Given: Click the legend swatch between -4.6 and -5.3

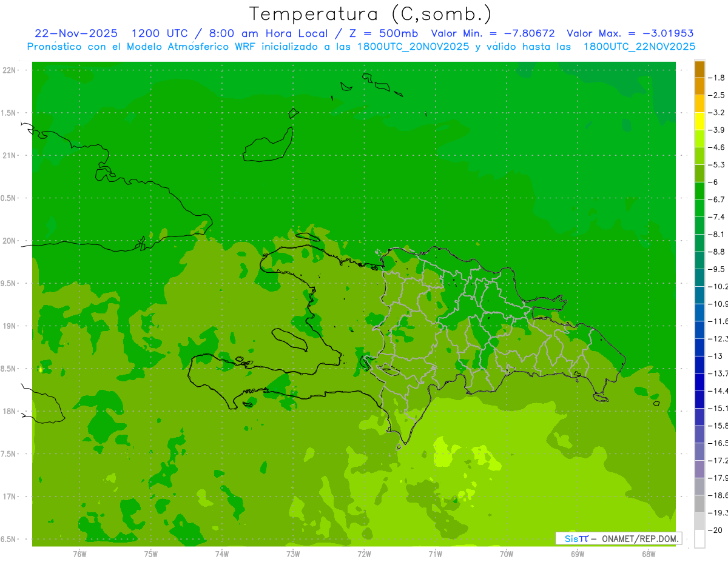Looking at the screenshot, I should (x=699, y=156).
